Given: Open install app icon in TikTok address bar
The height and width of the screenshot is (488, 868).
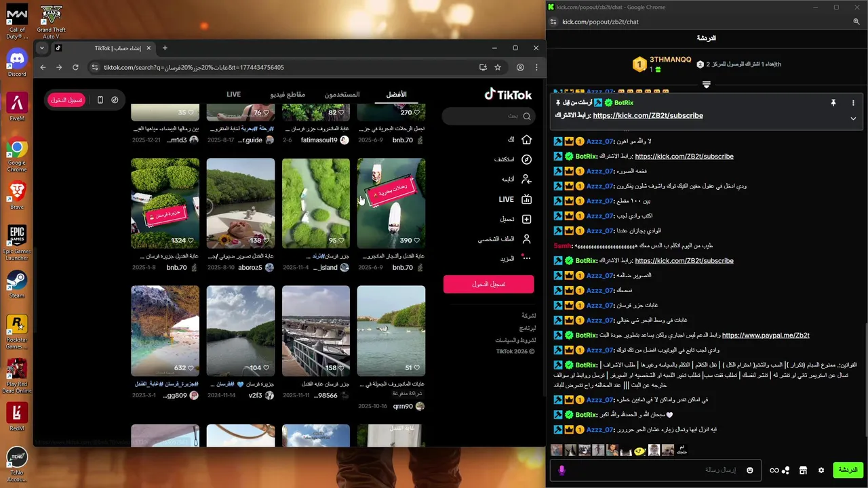Looking at the screenshot, I should pos(483,67).
